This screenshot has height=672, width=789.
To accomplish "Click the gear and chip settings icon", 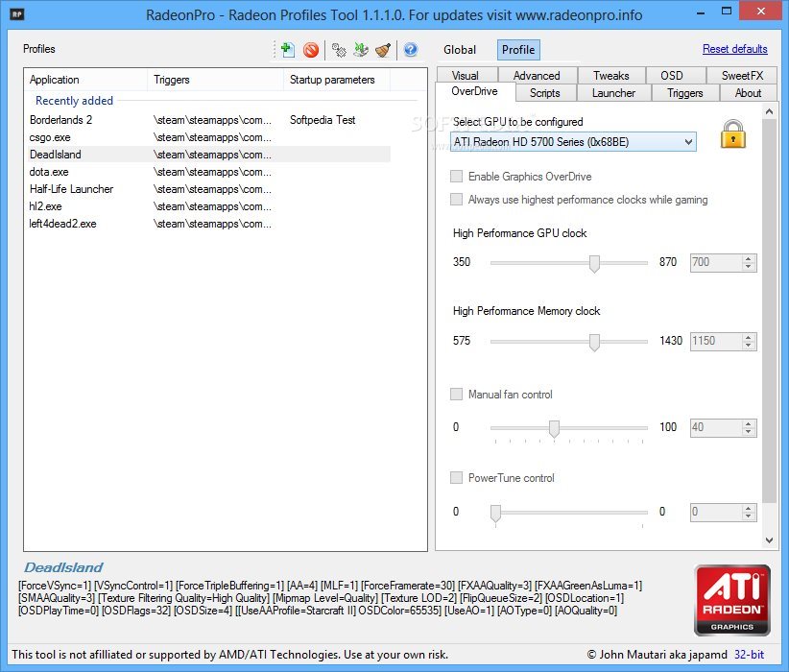I will coord(339,50).
